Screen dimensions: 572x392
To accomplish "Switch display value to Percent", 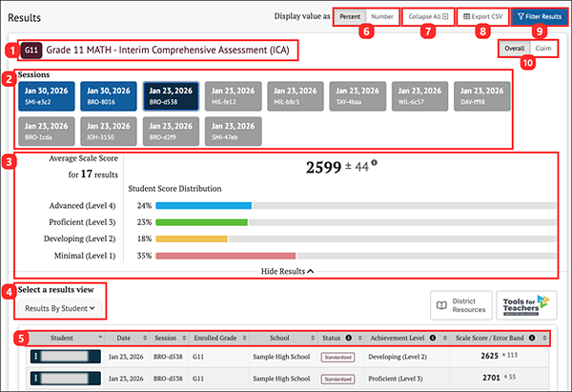I will point(350,16).
